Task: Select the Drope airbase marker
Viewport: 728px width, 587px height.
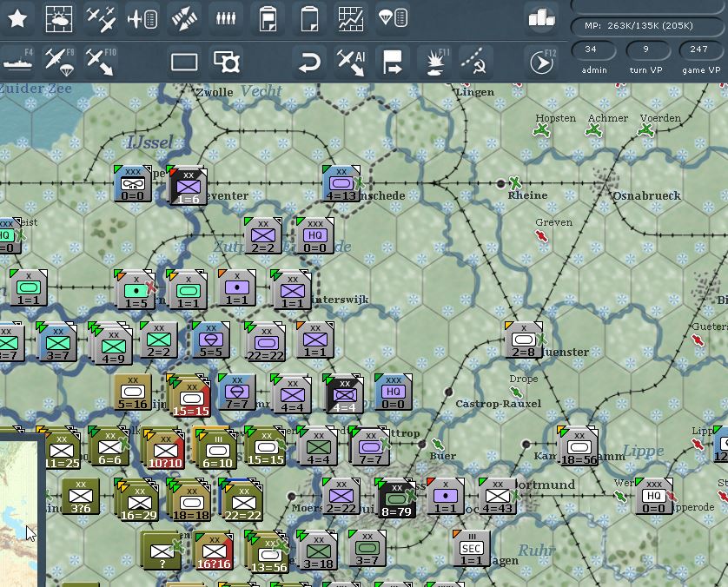Action: coord(515,392)
